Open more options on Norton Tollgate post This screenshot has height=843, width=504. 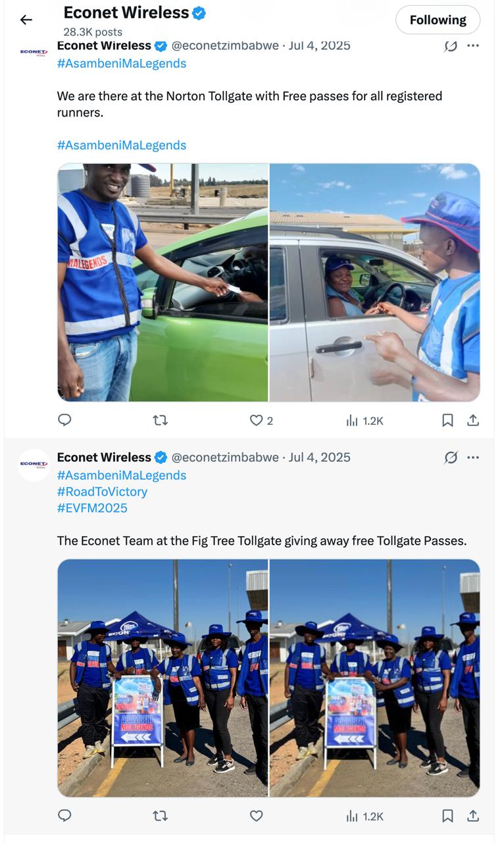tap(472, 45)
